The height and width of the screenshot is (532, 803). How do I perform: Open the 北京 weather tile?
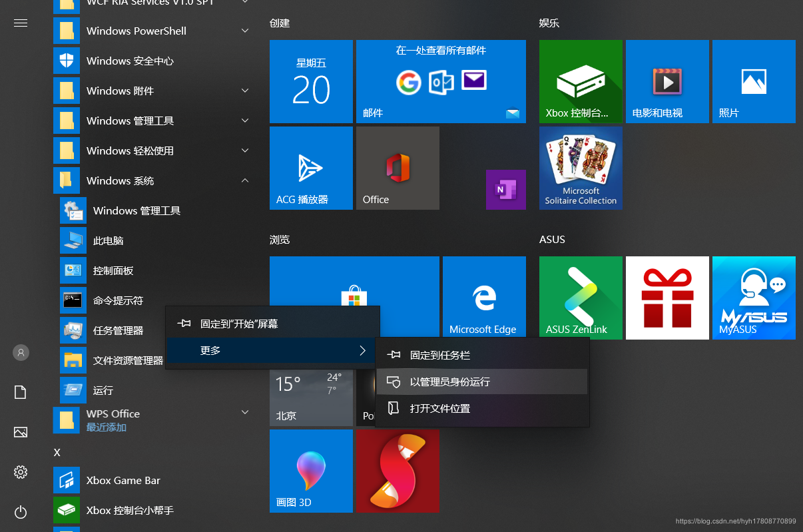[311, 398]
